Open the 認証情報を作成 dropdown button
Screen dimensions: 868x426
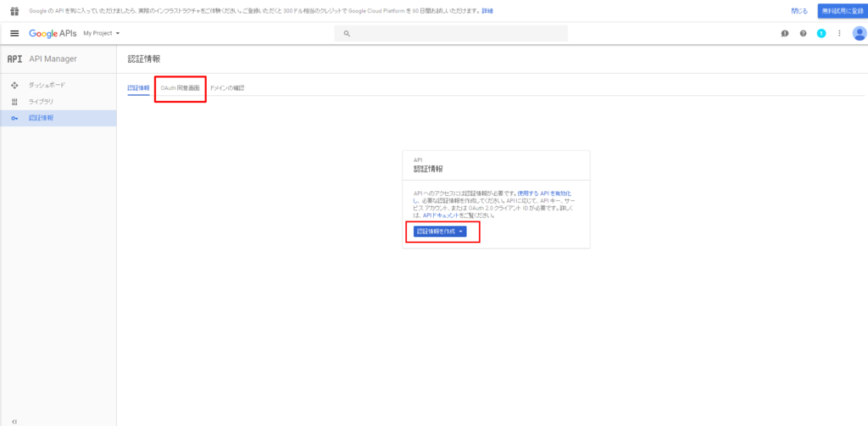[440, 232]
